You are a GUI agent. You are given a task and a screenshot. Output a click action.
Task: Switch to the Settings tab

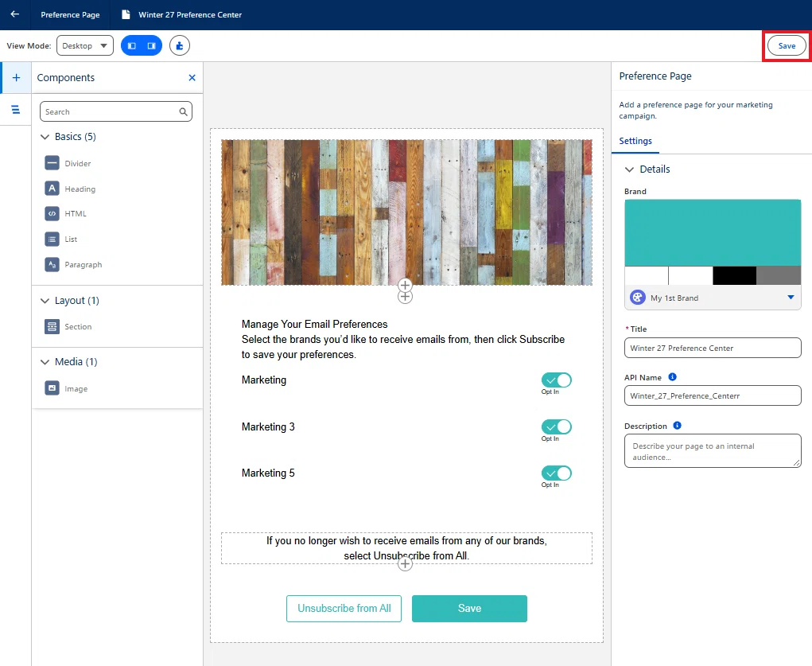tap(635, 141)
